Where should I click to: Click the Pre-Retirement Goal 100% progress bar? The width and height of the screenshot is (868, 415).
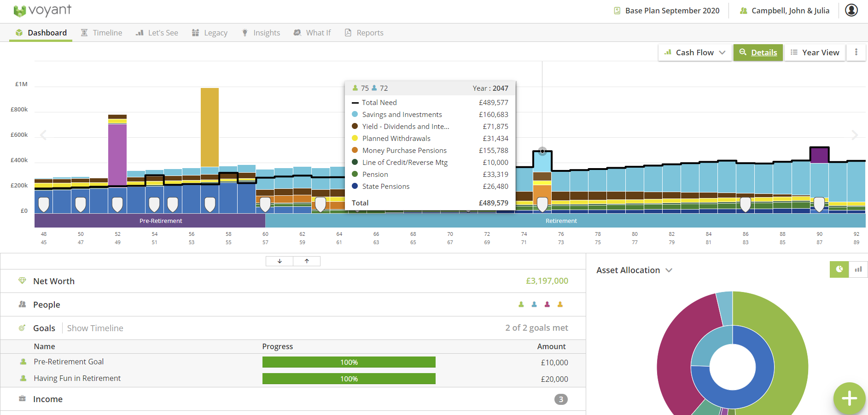[349, 362]
